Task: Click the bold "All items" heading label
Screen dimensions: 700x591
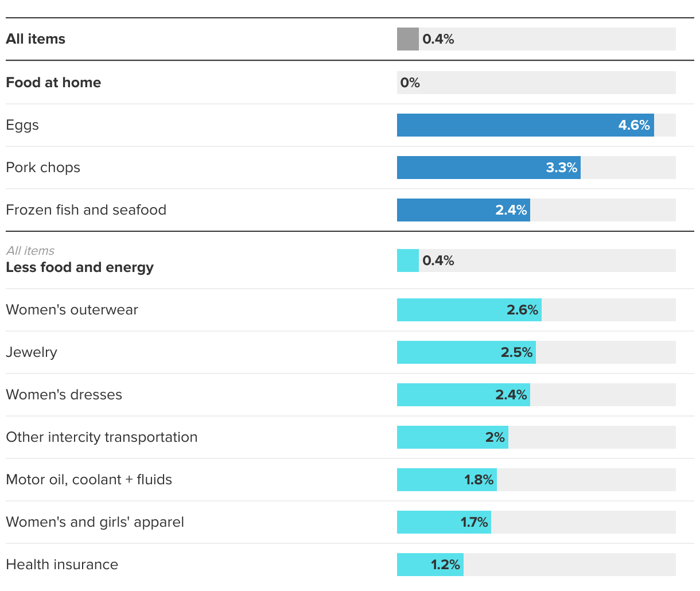Action: click(36, 39)
